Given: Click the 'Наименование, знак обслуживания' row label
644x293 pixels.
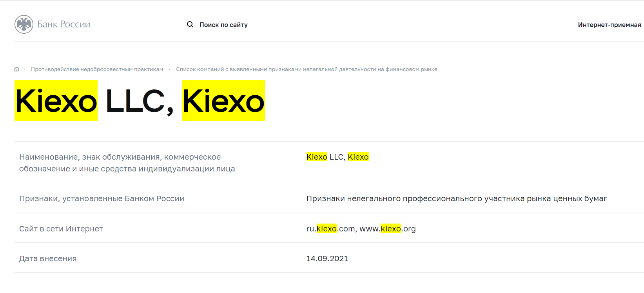Looking at the screenshot, I should click(127, 163).
